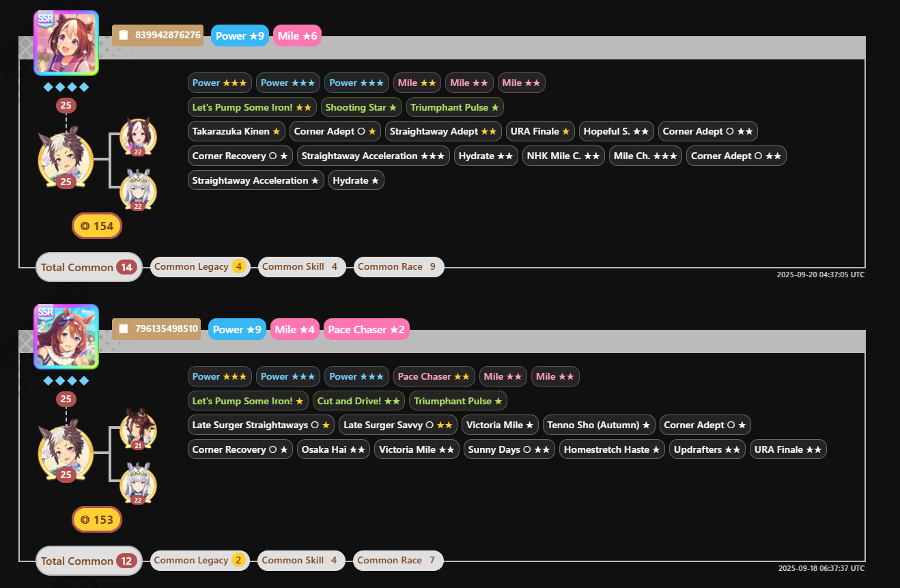Select the Tenno Sho (Autumn) ★ chip
Image resolution: width=900 pixels, height=588 pixels.
(x=599, y=425)
